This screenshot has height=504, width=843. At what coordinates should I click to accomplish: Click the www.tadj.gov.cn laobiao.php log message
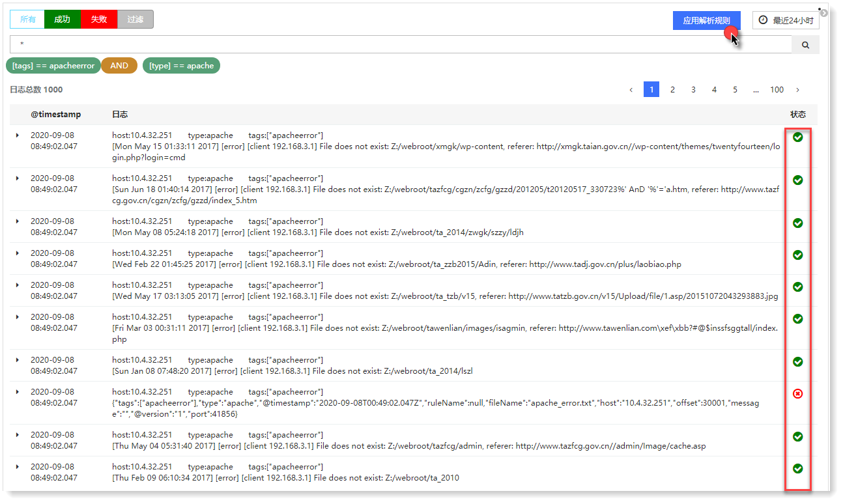[x=397, y=264]
